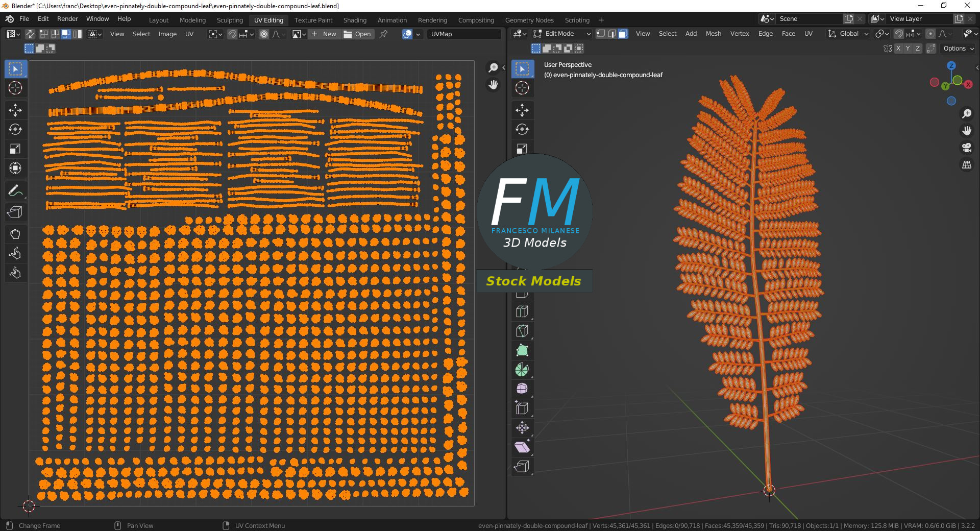Select the Rotate tool in UV editor
The width and height of the screenshot is (980, 531).
click(15, 129)
